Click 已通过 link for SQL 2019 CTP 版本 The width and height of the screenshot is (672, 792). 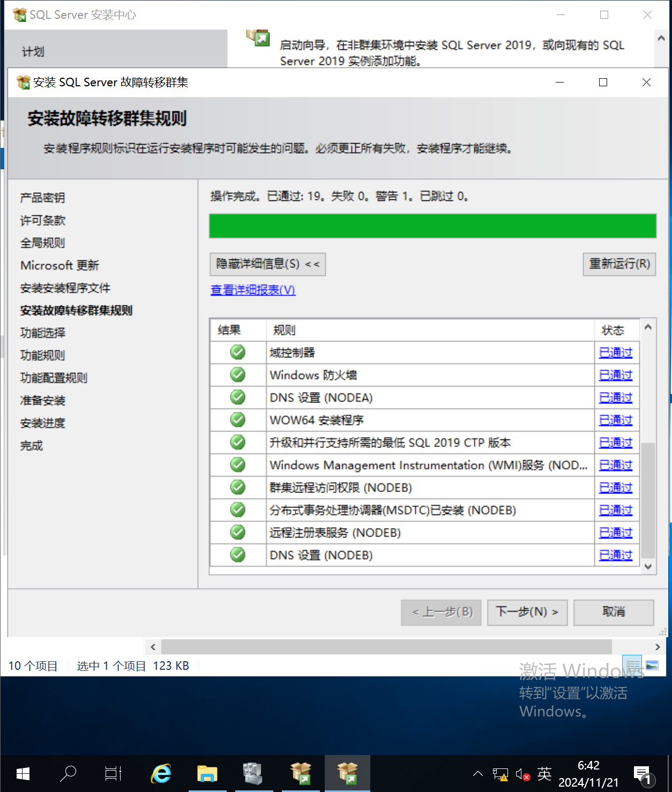[616, 443]
